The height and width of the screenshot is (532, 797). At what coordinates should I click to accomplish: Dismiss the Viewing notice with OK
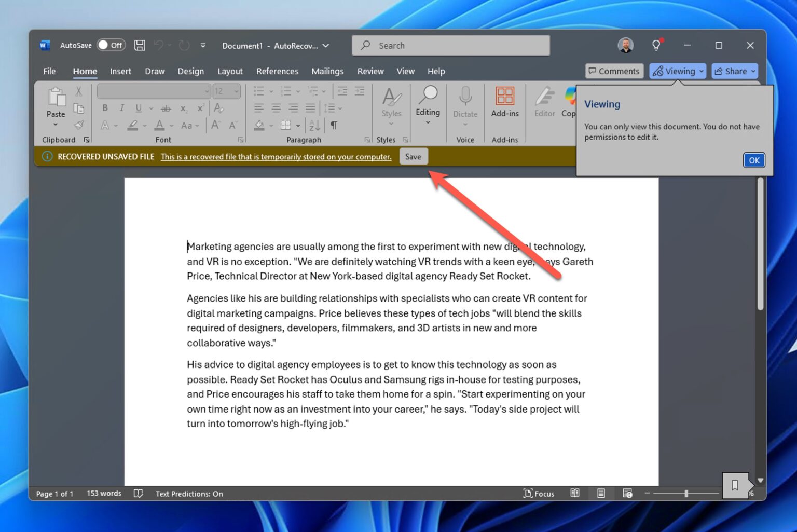pos(753,160)
